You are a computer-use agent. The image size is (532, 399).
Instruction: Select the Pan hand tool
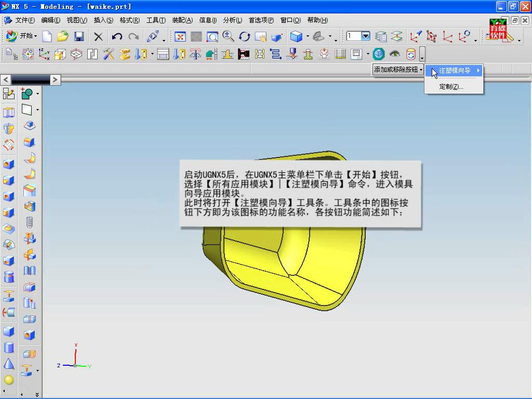(261, 36)
